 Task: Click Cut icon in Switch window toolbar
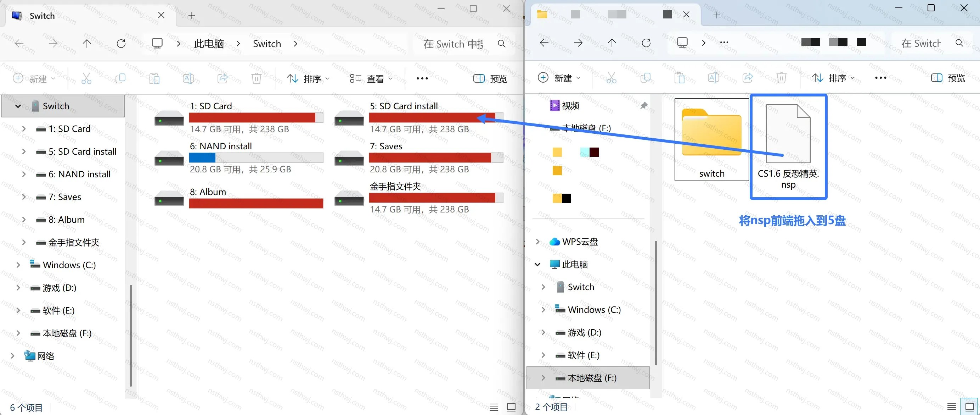[86, 78]
